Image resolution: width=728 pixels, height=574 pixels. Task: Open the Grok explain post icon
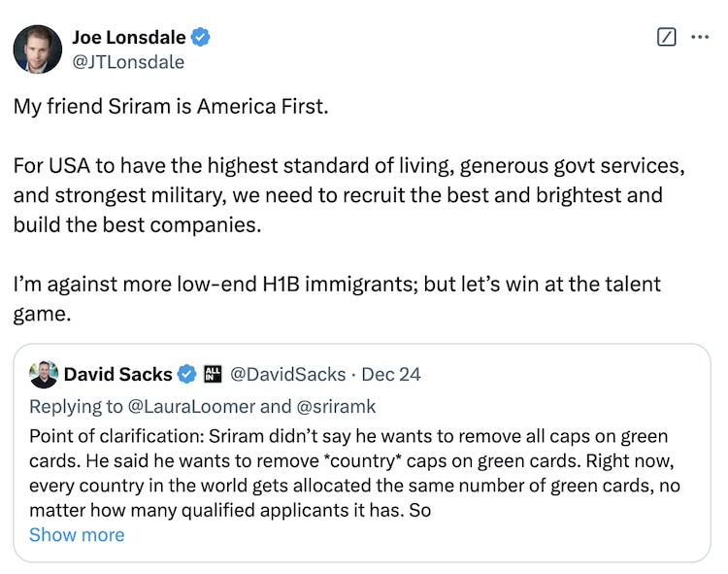click(x=667, y=38)
